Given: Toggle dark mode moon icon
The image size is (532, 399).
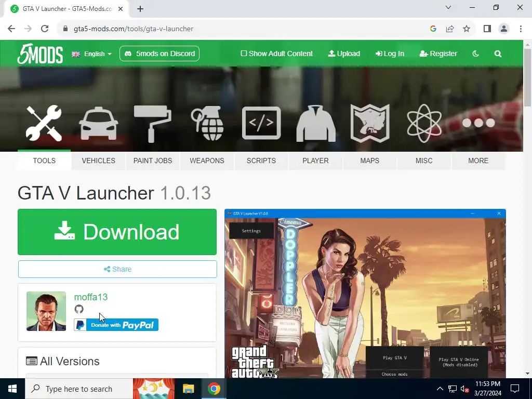Looking at the screenshot, I should 476,54.
